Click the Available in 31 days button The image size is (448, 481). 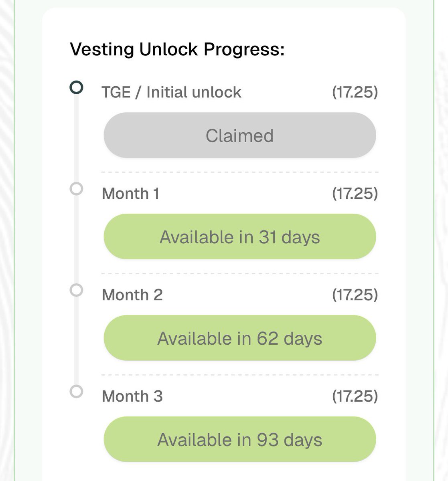point(240,237)
